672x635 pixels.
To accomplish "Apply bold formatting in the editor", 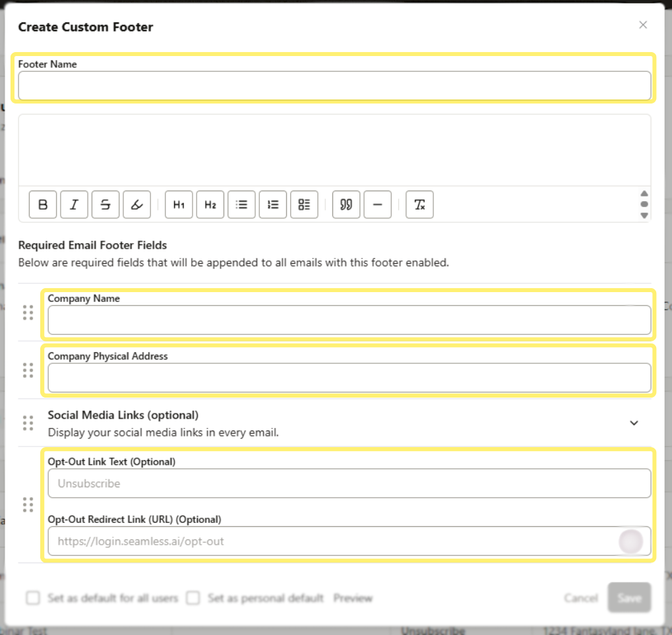I will [42, 204].
